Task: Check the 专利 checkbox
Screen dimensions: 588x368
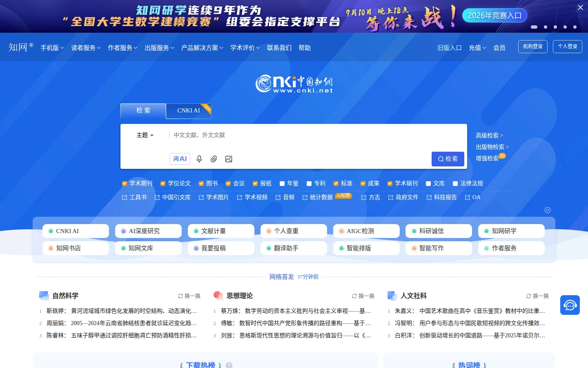Action: point(309,184)
